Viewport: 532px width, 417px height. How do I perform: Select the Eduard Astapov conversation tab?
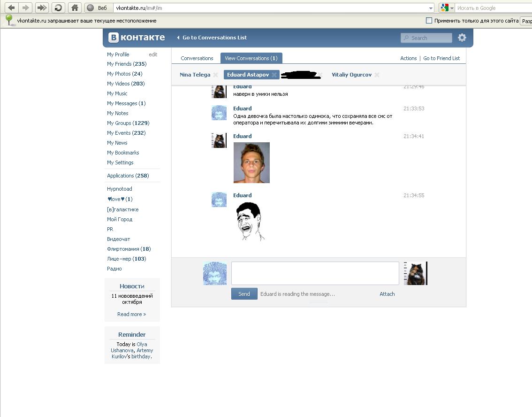[248, 75]
